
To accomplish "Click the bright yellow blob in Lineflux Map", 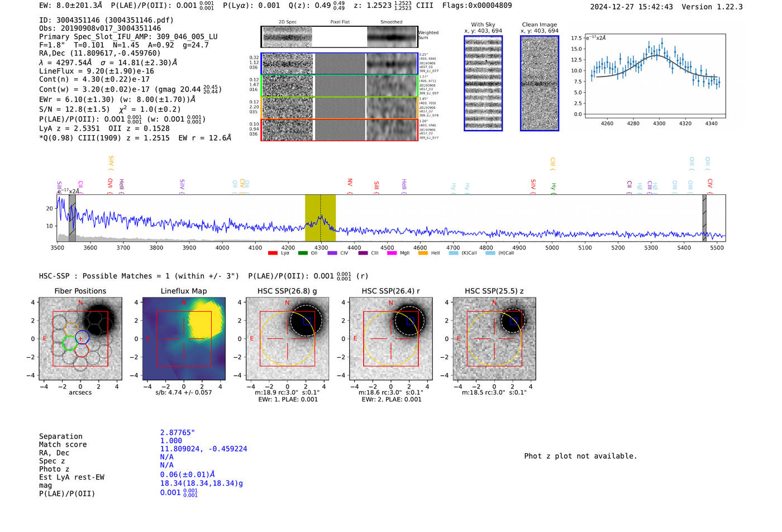I will click(207, 322).
